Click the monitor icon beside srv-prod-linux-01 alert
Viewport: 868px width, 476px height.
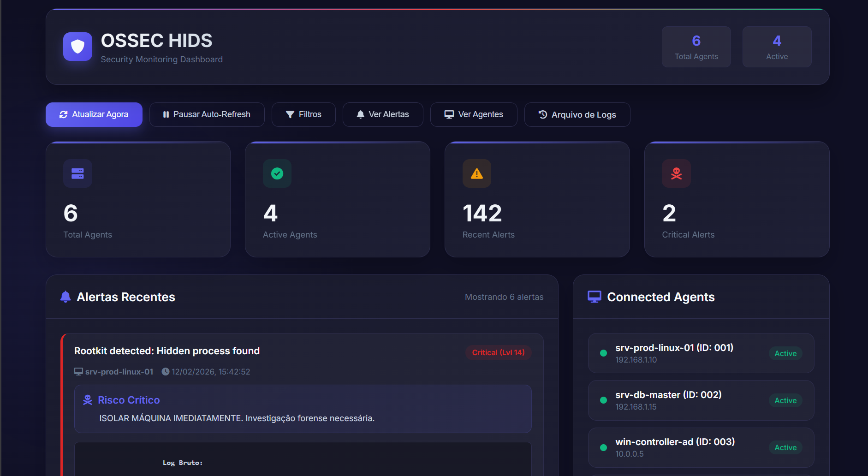[x=78, y=372]
